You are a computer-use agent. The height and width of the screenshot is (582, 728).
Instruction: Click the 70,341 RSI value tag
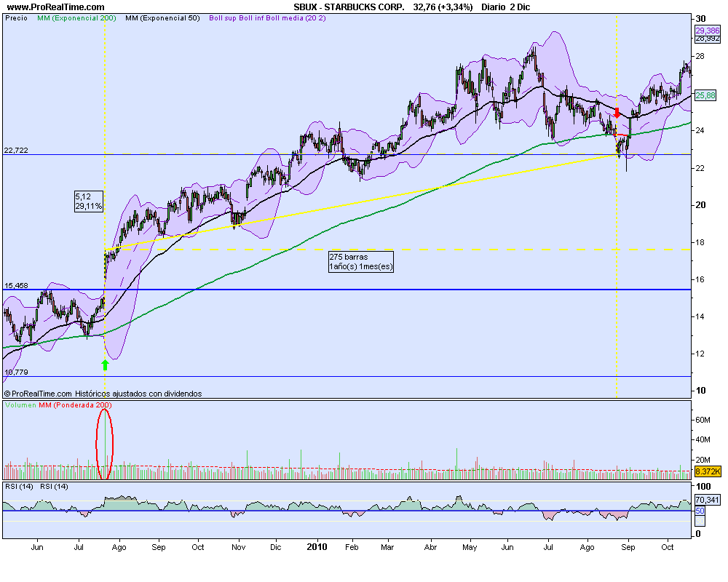coord(708,500)
